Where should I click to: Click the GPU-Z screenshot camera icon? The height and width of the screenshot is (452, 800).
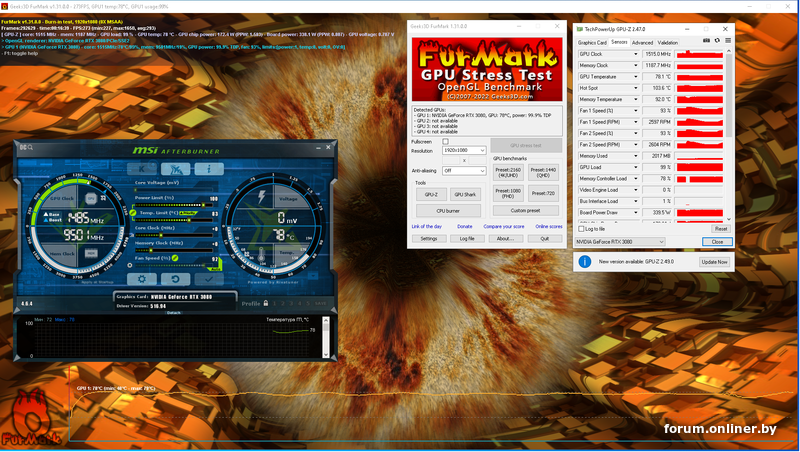[706, 40]
